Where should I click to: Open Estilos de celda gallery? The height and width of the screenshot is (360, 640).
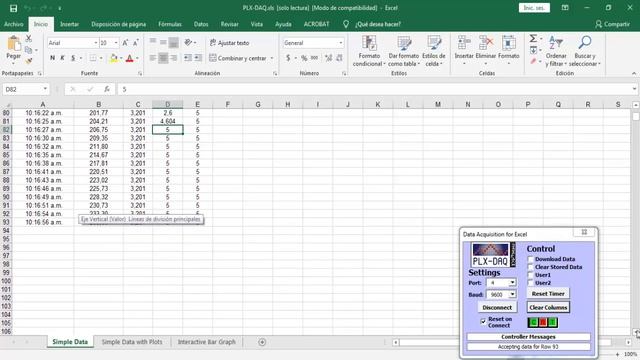click(x=433, y=51)
